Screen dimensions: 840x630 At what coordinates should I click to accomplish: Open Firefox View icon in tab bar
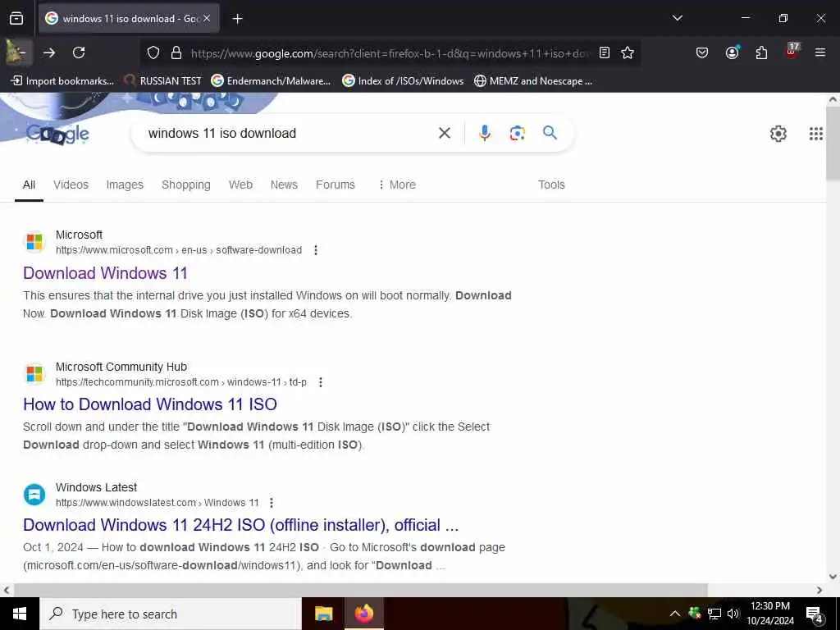point(16,19)
